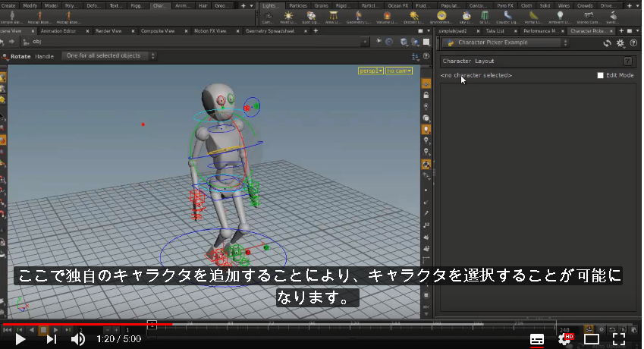Click the Switcher shelf tool

coord(612,17)
